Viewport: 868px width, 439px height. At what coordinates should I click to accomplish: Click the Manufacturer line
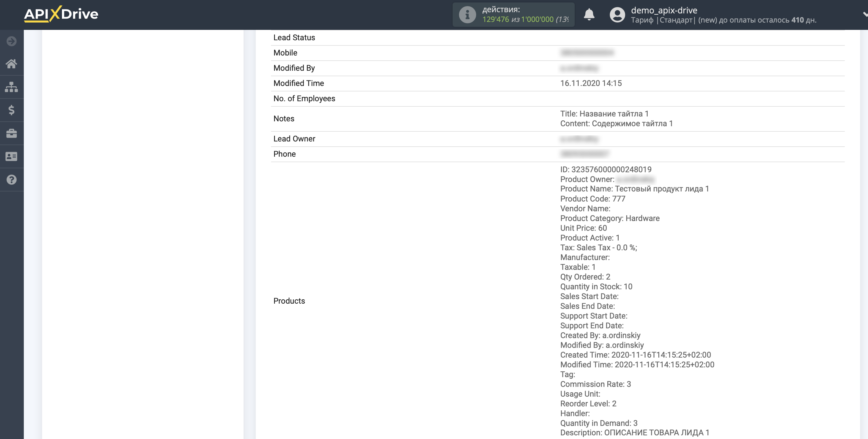click(585, 257)
